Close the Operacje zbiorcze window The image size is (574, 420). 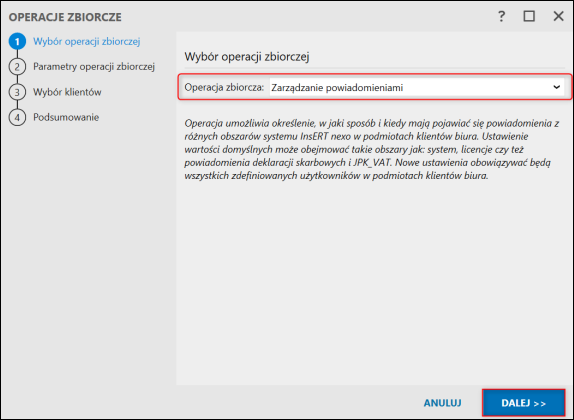(558, 16)
